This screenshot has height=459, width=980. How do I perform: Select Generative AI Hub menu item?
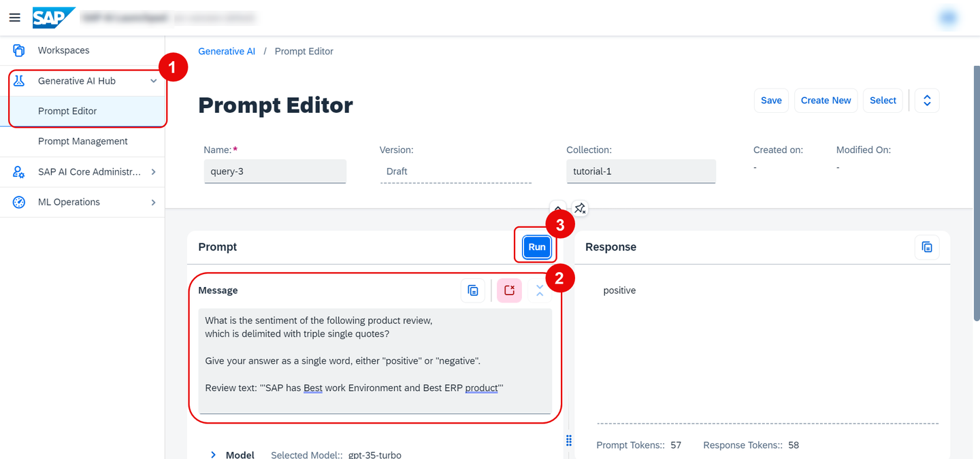click(x=82, y=81)
